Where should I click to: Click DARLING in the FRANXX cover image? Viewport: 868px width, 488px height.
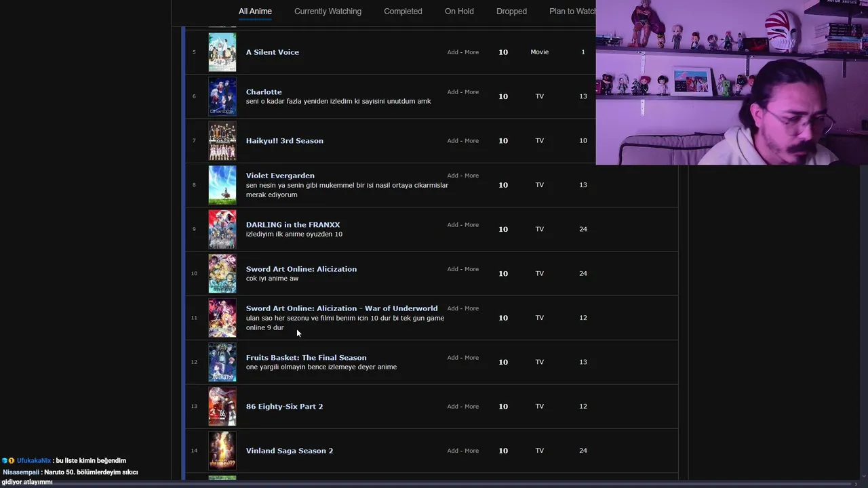[x=222, y=229]
